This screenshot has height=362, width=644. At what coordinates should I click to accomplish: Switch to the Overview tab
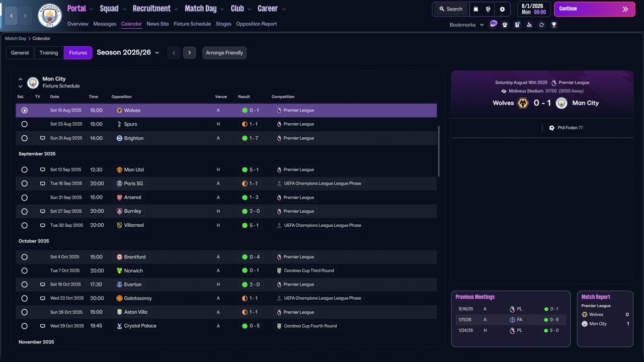(x=78, y=24)
